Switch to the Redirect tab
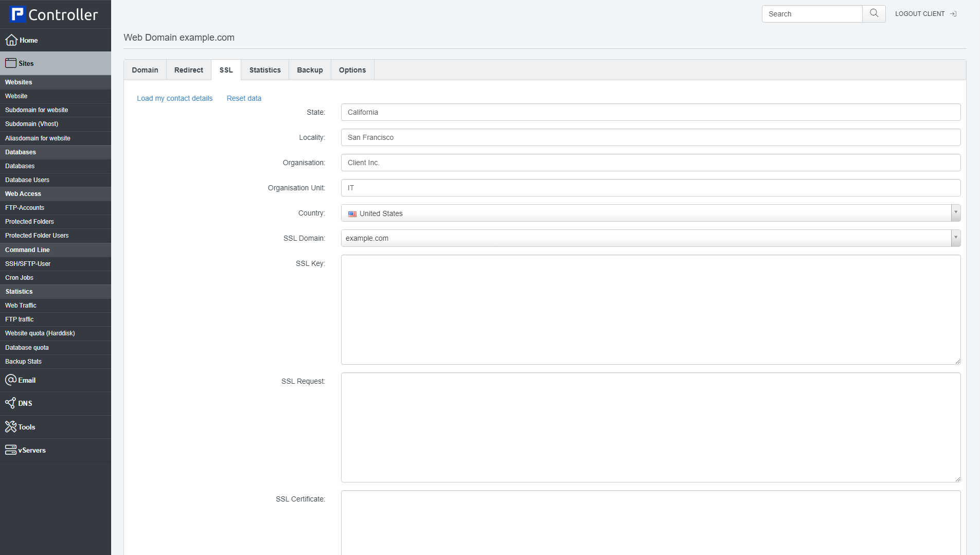Image resolution: width=980 pixels, height=555 pixels. coord(188,70)
